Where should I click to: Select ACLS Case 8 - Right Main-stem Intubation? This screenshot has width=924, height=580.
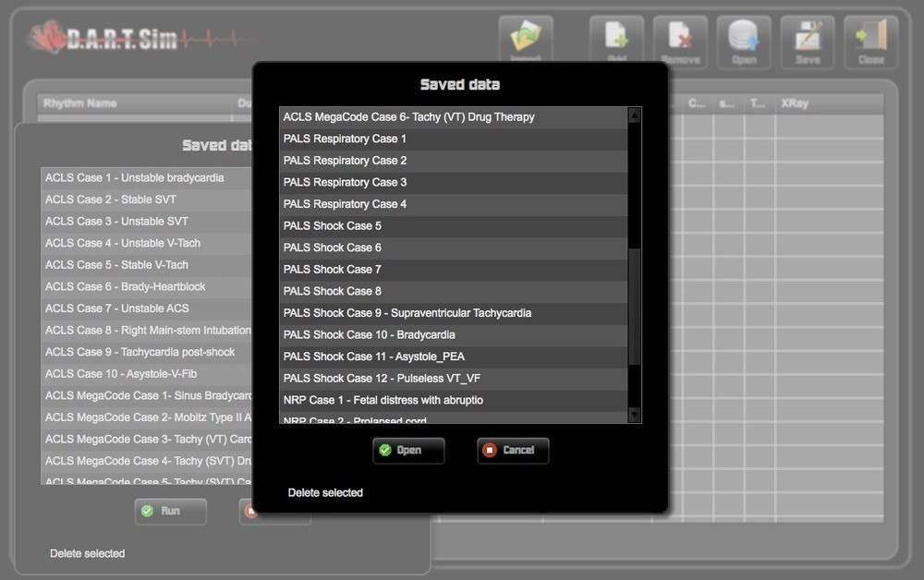147,331
